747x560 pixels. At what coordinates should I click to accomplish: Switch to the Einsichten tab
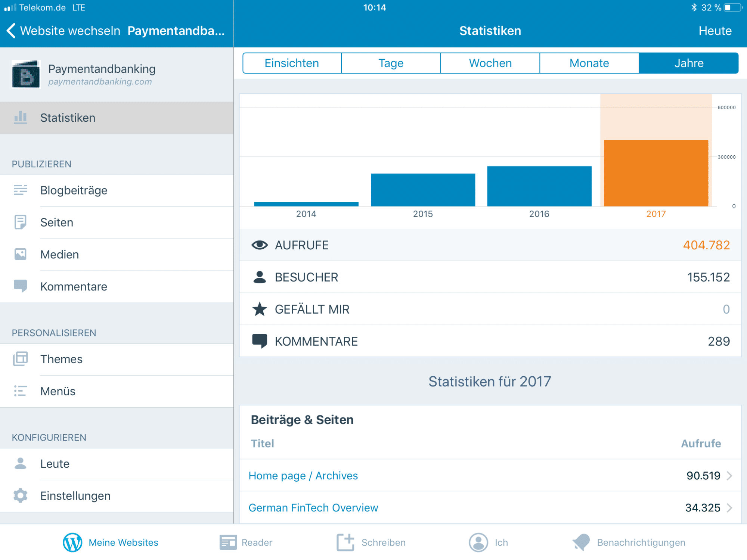pyautogui.click(x=292, y=63)
